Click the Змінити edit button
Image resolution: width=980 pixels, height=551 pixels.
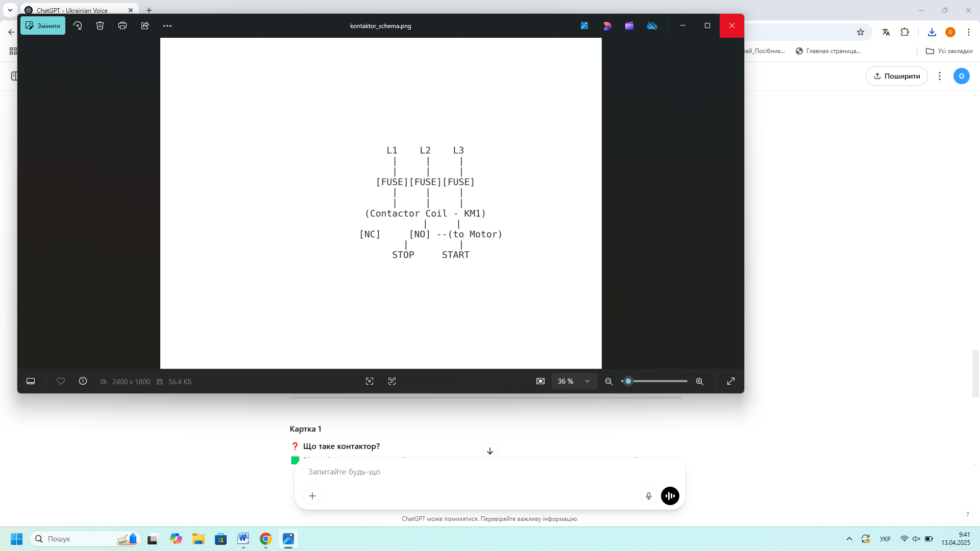point(43,26)
